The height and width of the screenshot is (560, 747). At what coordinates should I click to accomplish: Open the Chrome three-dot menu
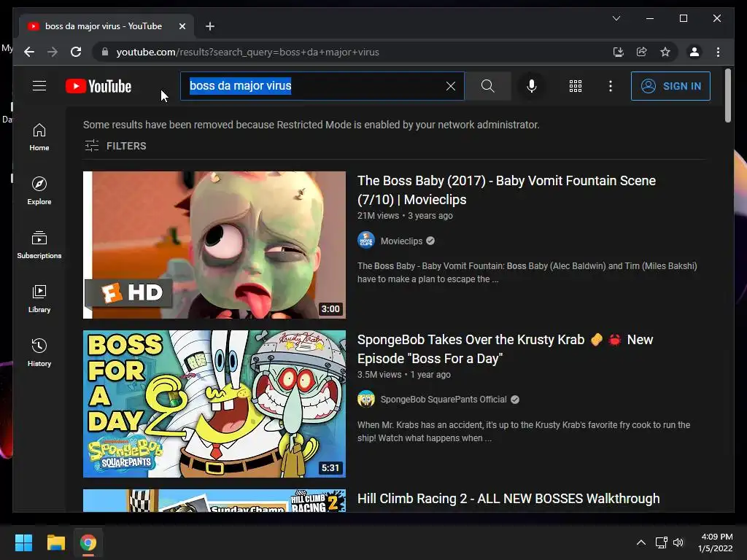pos(718,52)
